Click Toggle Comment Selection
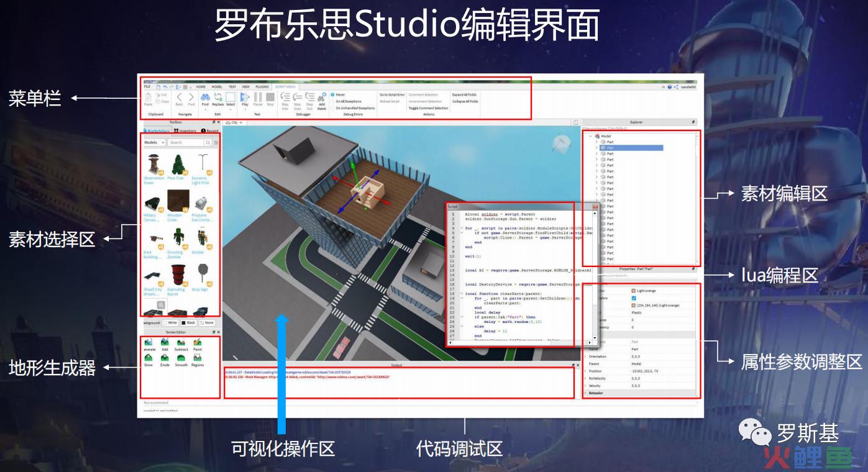This screenshot has height=472, width=868. point(428,108)
